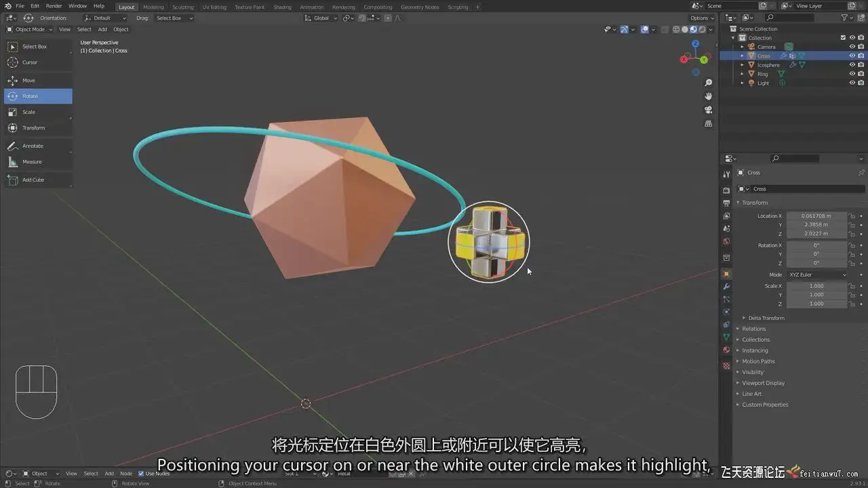Hide the Light object in viewport
This screenshot has height=488, width=868.
coord(852,83)
